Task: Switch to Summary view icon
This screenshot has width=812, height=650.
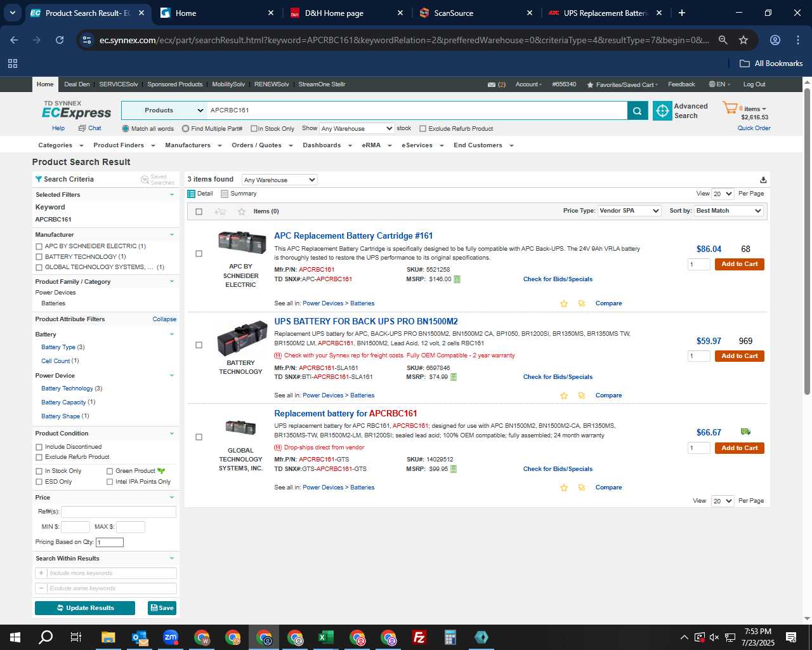Action: click(224, 194)
